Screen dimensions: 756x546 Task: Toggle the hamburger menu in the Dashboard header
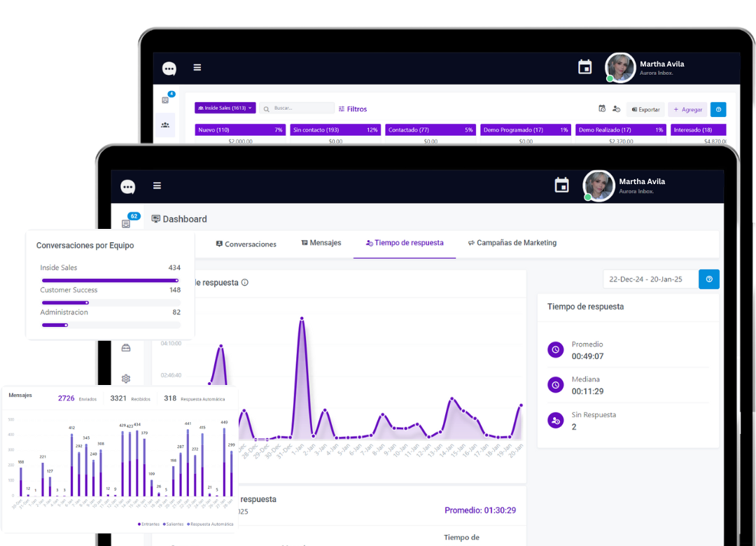tap(157, 185)
